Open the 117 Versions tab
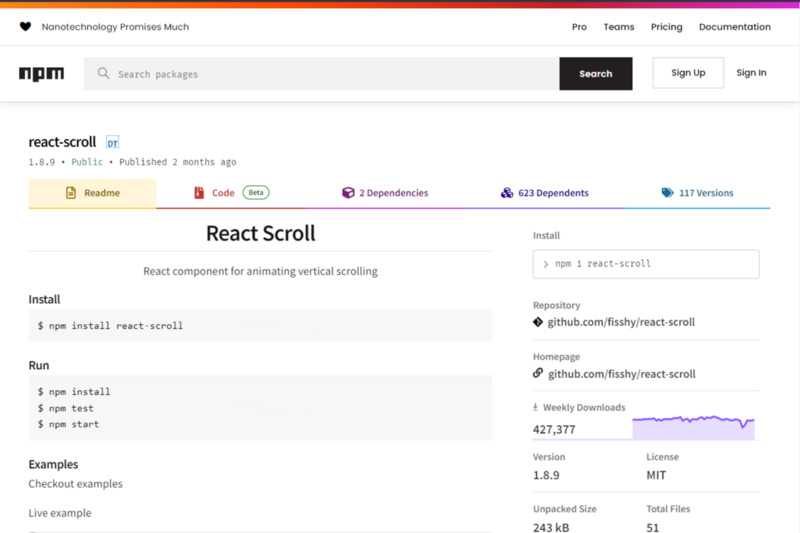This screenshot has width=800, height=533. click(697, 193)
